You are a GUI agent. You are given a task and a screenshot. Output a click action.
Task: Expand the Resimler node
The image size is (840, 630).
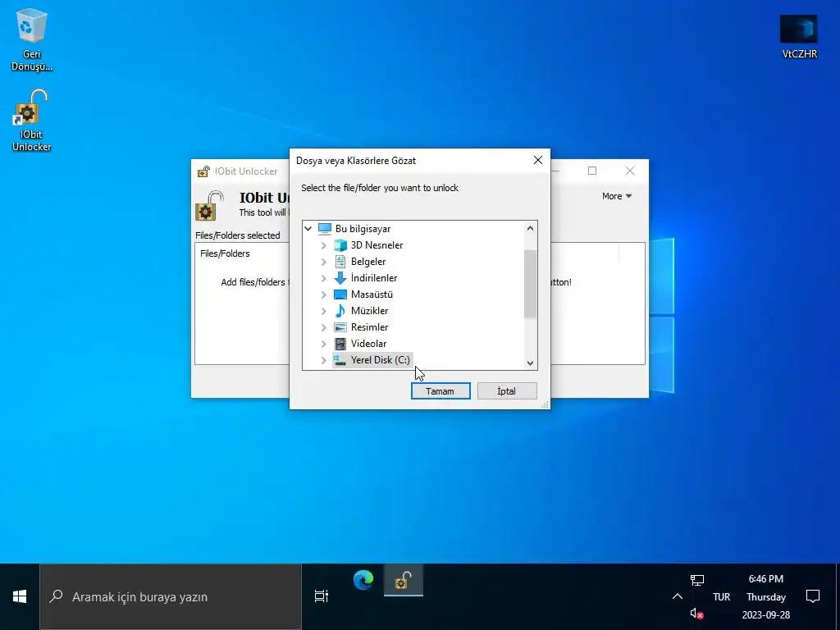tap(323, 327)
